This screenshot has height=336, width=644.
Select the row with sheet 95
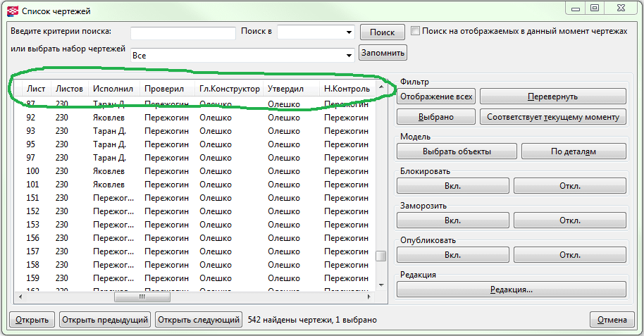tap(195, 144)
